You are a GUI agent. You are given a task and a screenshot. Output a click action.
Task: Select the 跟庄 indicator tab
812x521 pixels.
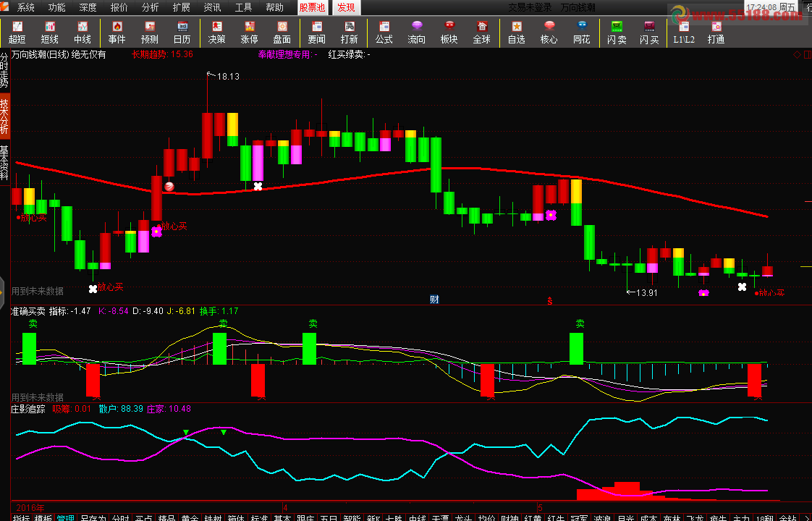tap(305, 517)
